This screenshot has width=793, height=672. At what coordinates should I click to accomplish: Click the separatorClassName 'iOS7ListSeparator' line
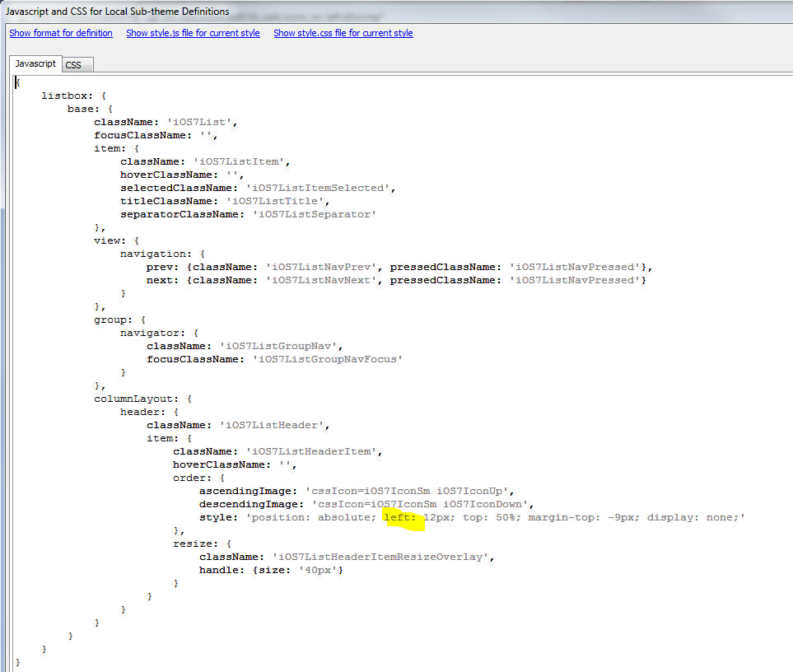[248, 214]
